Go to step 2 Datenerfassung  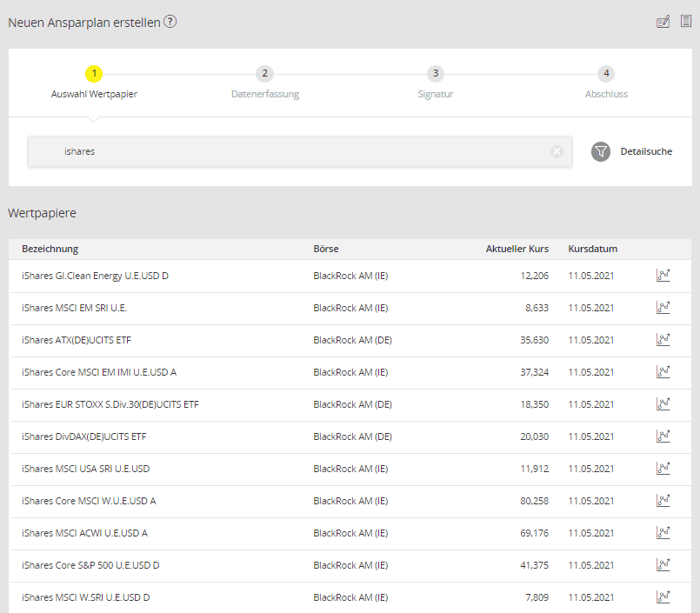pyautogui.click(x=265, y=75)
